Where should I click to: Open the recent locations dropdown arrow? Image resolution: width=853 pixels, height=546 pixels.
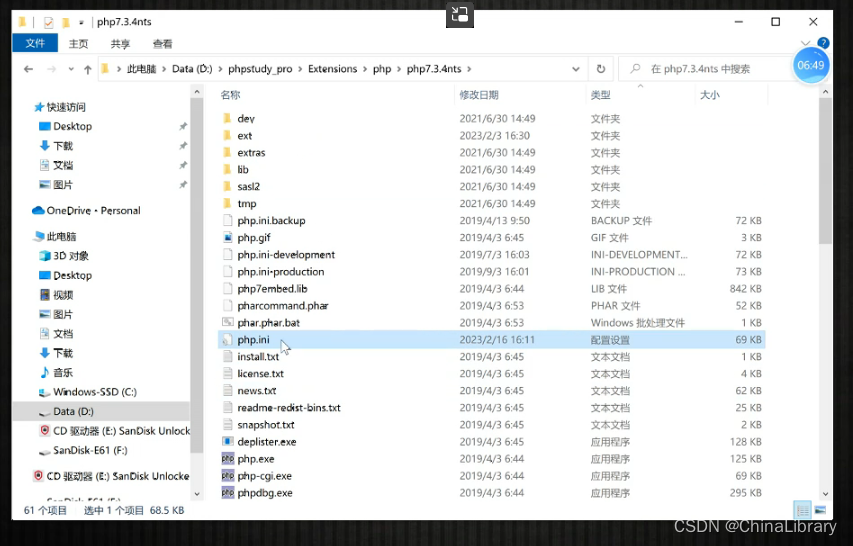pos(71,69)
